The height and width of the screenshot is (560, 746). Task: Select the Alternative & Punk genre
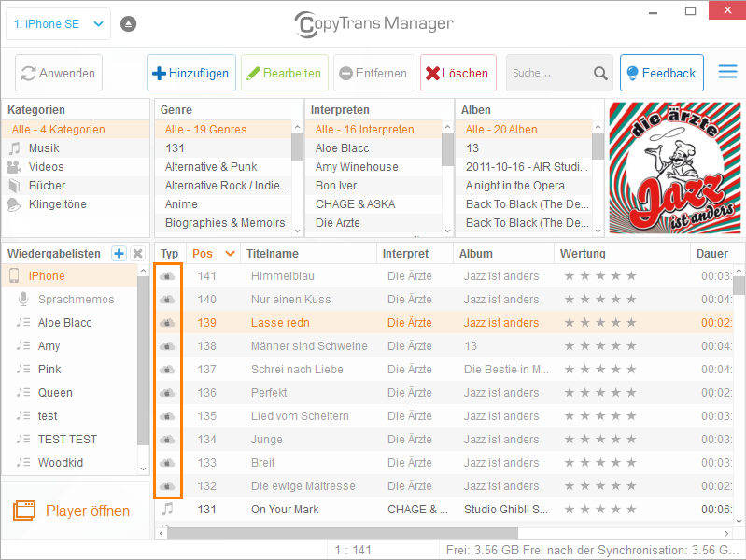click(223, 166)
